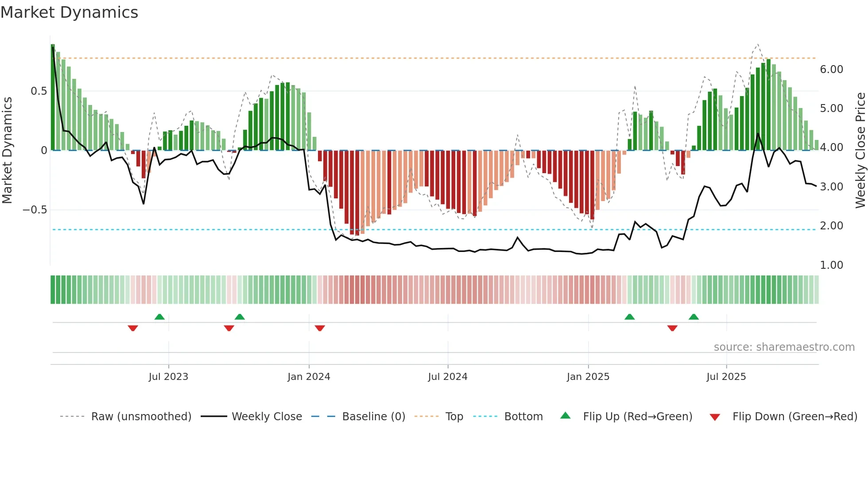The width and height of the screenshot is (868, 488).
Task: Click the Bottom legend entry
Action: click(508, 417)
